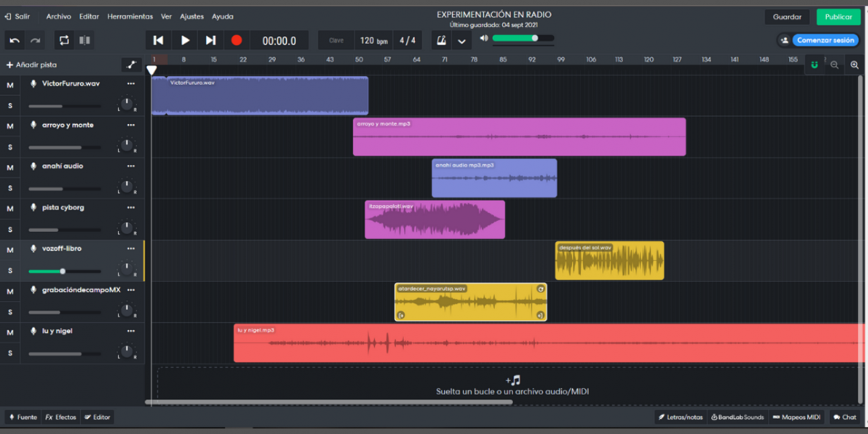
Task: Redo the last undone action
Action: click(x=35, y=40)
